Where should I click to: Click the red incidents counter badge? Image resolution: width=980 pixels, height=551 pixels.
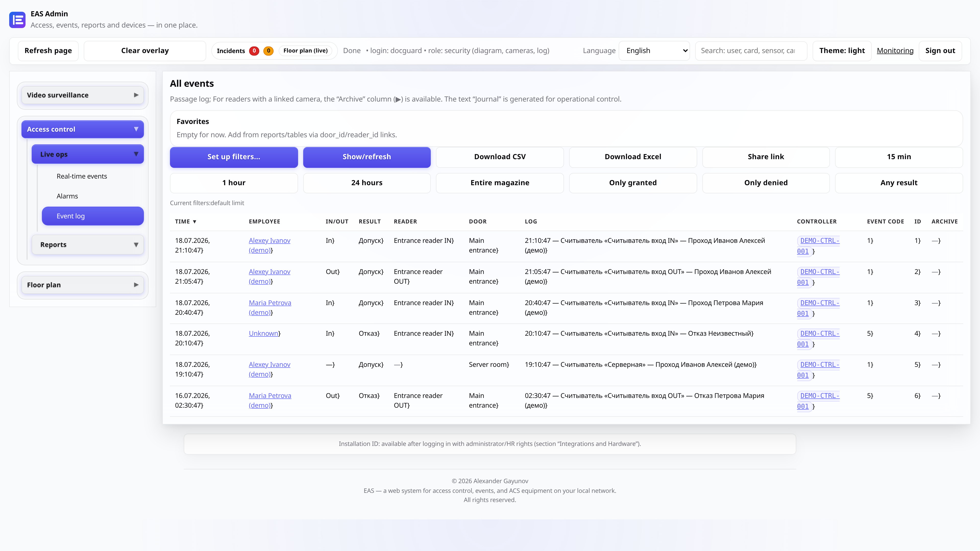tap(254, 51)
